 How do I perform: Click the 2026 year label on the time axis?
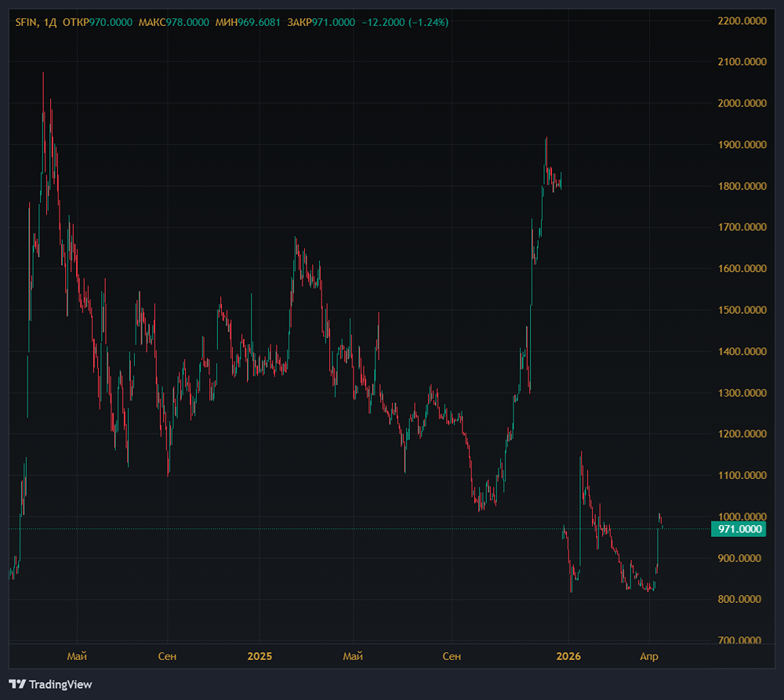coord(568,655)
